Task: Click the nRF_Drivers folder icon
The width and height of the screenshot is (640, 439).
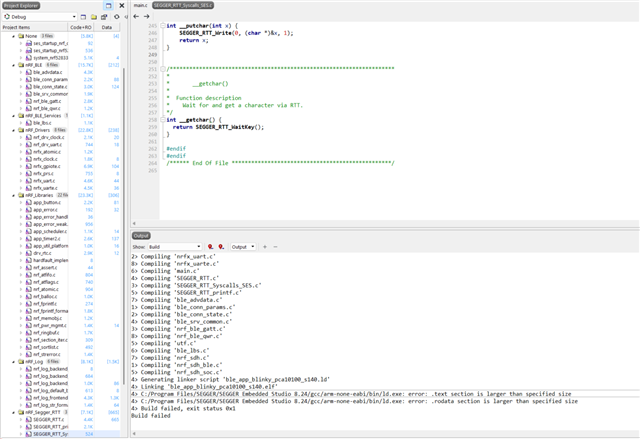Action: (x=21, y=130)
